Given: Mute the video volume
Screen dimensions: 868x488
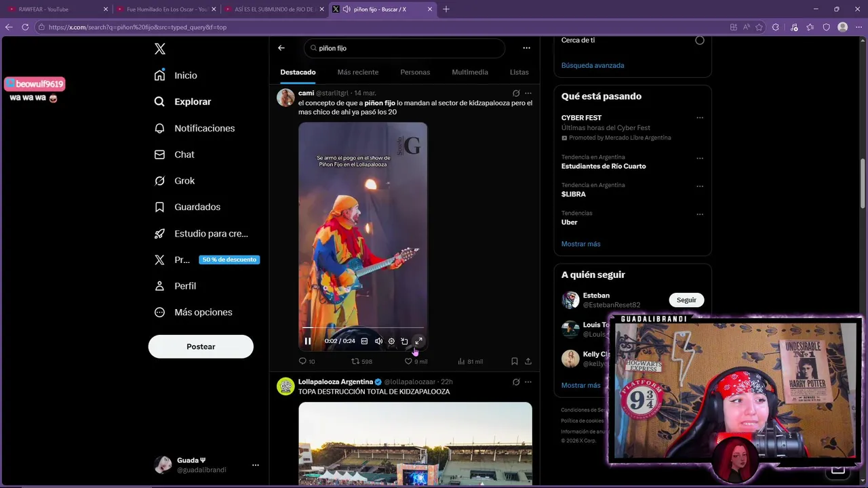Looking at the screenshot, I should pos(378,341).
